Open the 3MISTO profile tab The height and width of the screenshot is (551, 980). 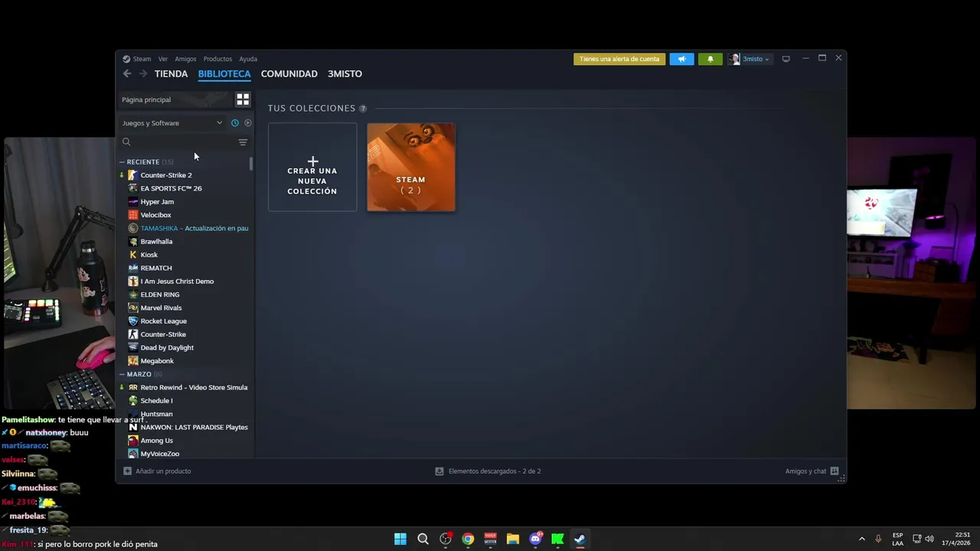pos(345,74)
